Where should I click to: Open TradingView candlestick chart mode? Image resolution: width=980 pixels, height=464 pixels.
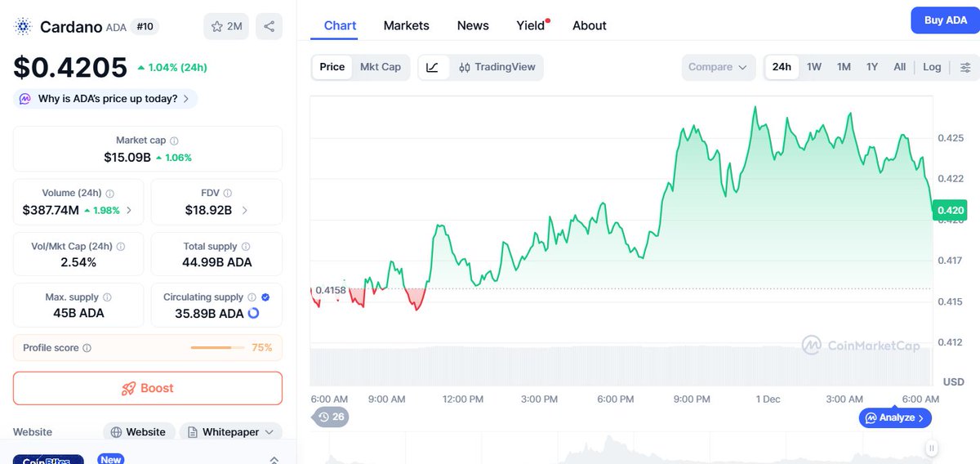tap(497, 67)
